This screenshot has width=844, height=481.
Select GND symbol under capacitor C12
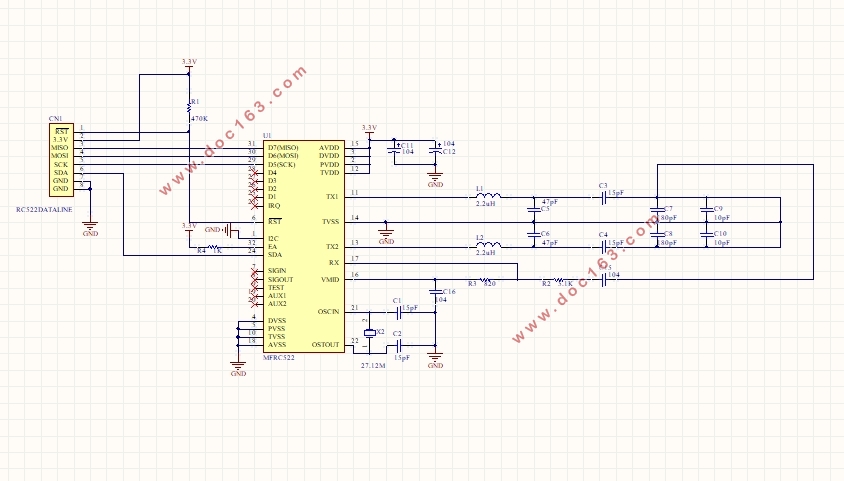[x=435, y=179]
